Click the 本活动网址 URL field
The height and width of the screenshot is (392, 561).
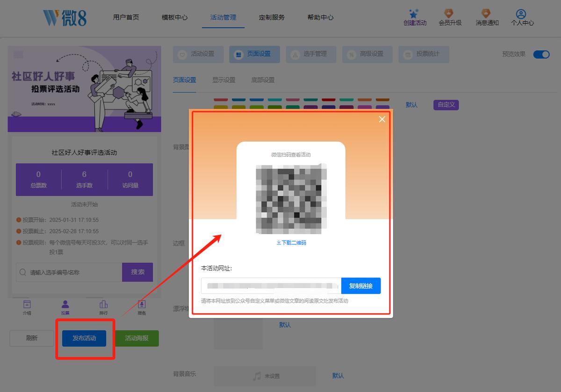click(x=271, y=286)
